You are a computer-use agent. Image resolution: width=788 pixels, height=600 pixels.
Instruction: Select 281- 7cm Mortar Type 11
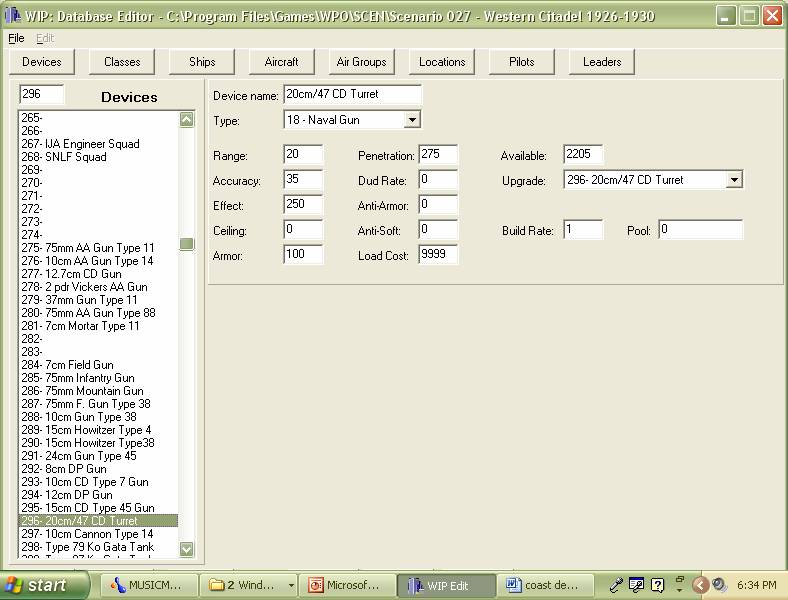(x=98, y=326)
